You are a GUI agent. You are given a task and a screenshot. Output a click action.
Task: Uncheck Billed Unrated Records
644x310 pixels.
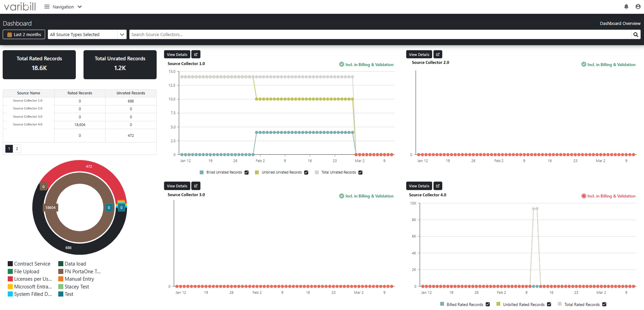(x=246, y=172)
